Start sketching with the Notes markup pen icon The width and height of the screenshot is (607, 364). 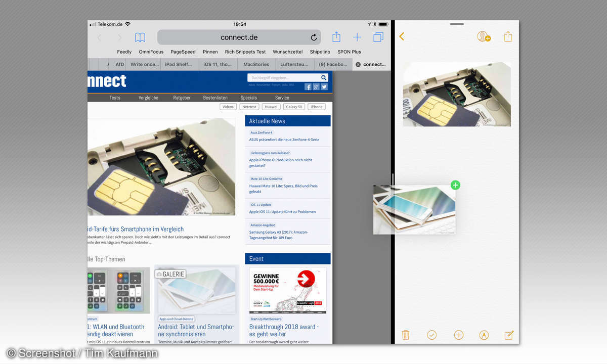[484, 335]
